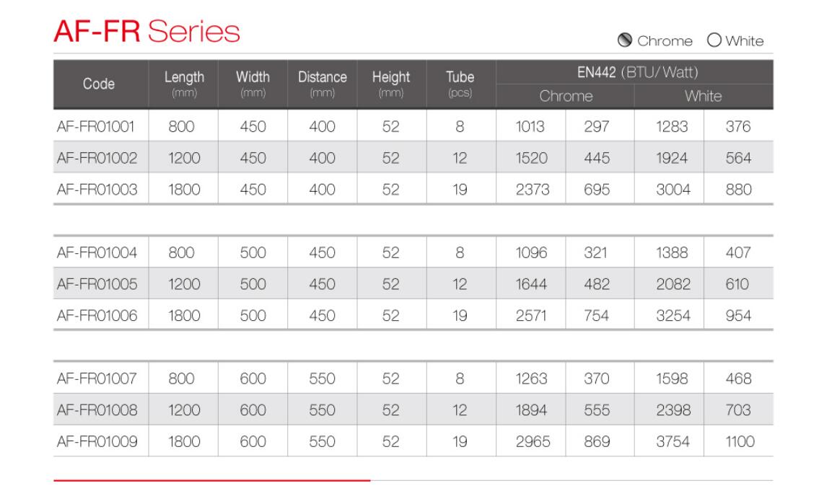Click the Length (mm) column header
This screenshot has height=504, width=819.
(184, 84)
